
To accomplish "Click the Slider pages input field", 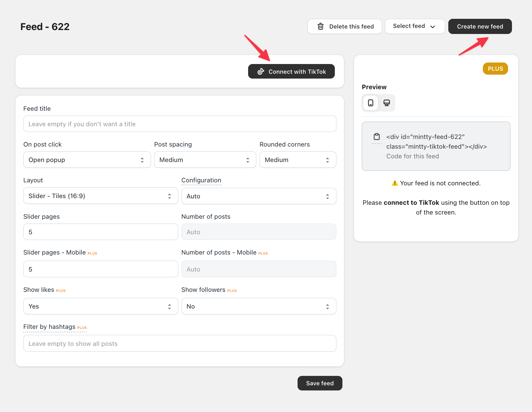I will point(101,232).
